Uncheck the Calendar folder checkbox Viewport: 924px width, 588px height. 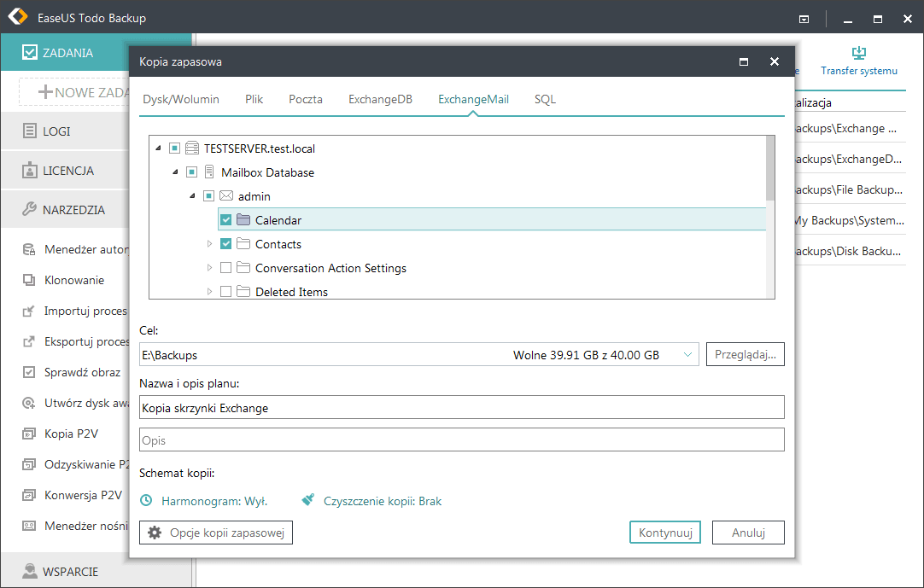pos(225,220)
